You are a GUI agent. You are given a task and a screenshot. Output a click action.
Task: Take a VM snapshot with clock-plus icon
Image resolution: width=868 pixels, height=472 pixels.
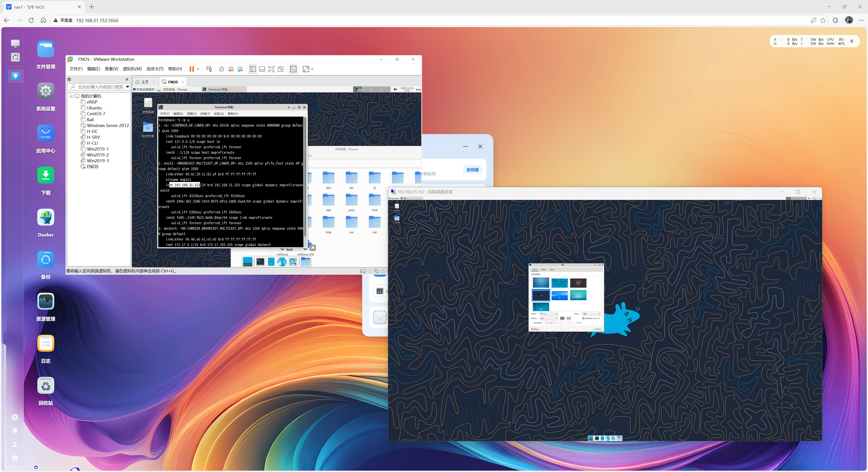pyautogui.click(x=221, y=69)
